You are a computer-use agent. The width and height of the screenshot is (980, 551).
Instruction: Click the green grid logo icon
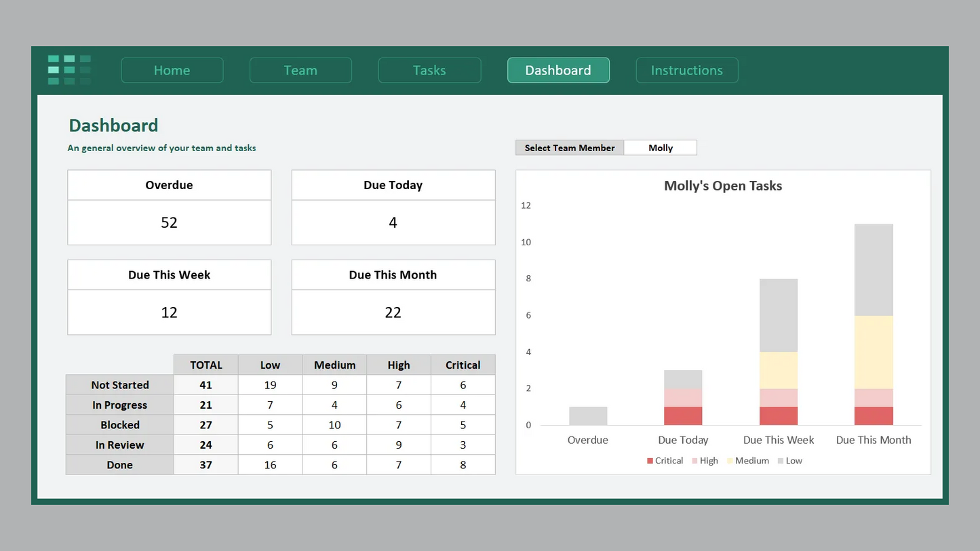[69, 70]
